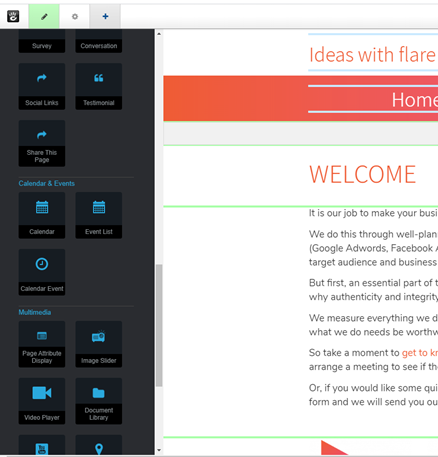Click the plus add-content button
438x457 pixels.
coord(105,16)
